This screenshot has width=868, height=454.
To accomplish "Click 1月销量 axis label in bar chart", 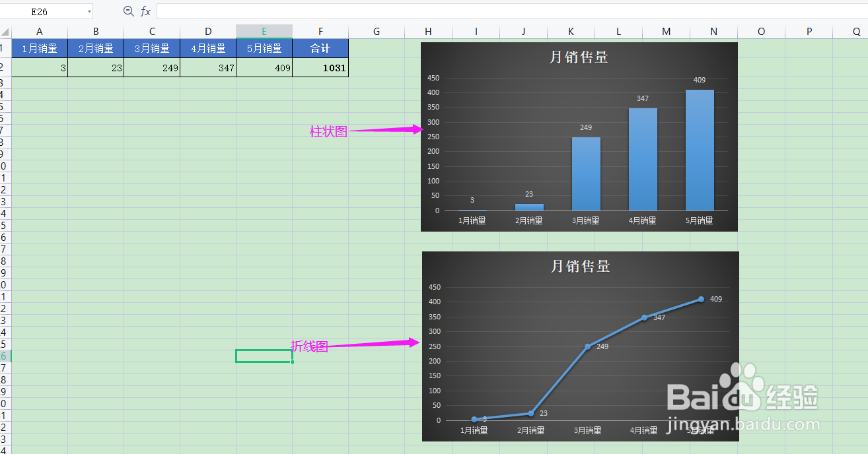I will (472, 220).
